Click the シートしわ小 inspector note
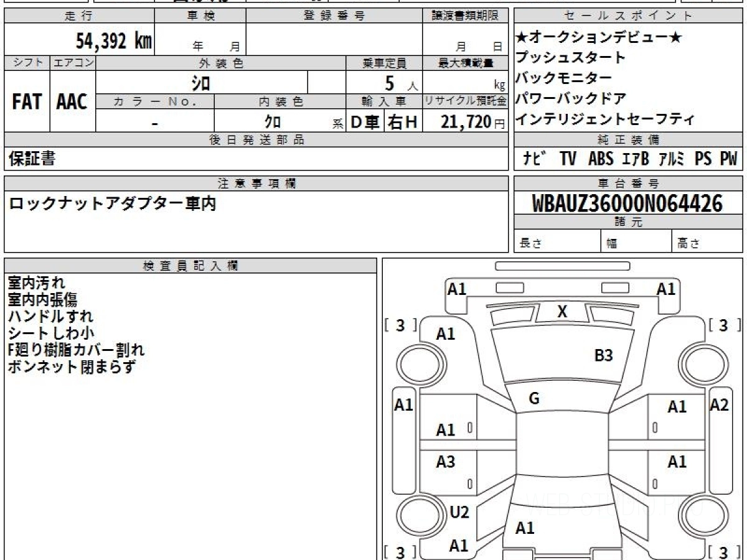Viewport: 747px width, 560px height. (x=51, y=334)
